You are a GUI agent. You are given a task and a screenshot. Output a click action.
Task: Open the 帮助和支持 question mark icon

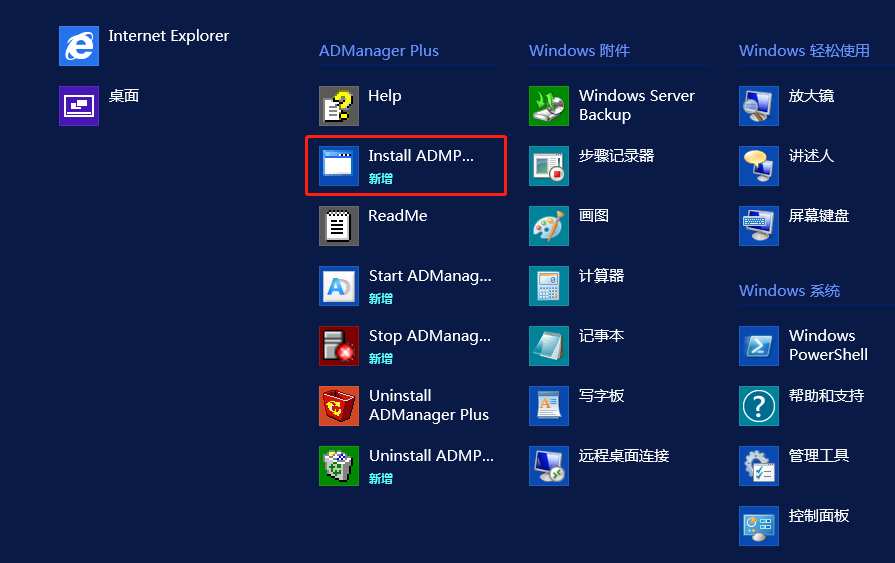[x=759, y=405]
